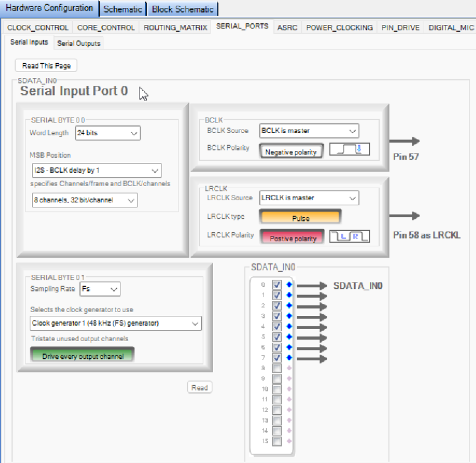Check channel 15 checkbox
The width and height of the screenshot is (476, 463).
(277, 441)
